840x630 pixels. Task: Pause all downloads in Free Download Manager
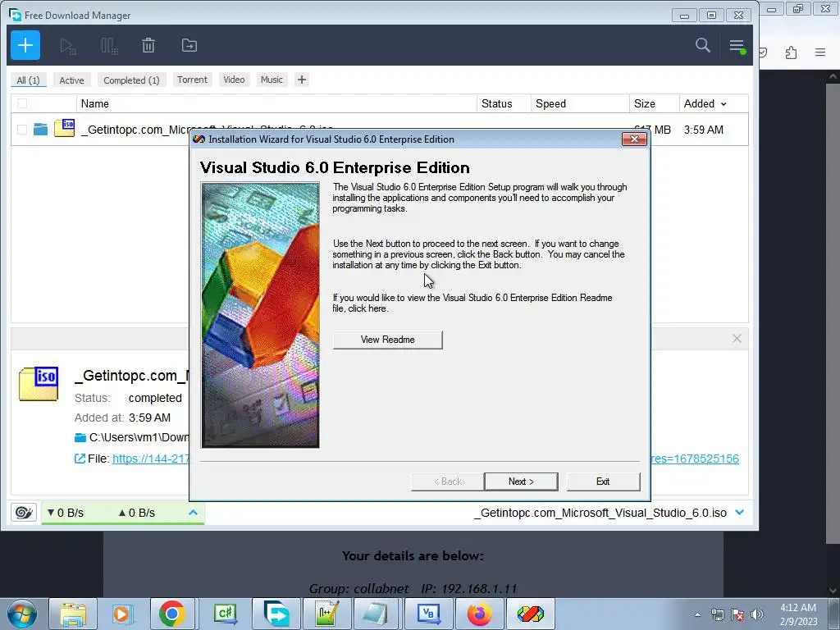[x=109, y=46]
